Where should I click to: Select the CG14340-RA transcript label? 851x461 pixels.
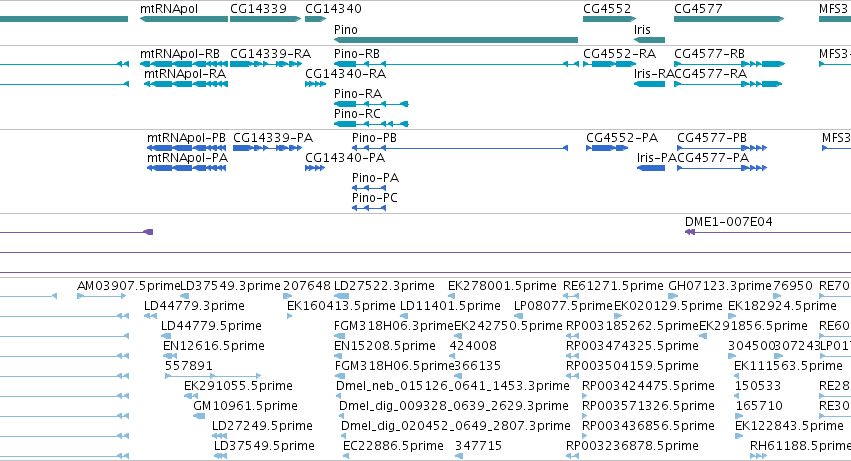click(345, 74)
